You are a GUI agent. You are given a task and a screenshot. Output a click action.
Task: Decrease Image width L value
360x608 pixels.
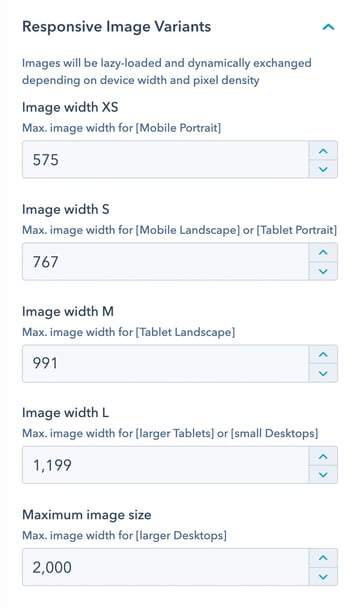coord(323,475)
